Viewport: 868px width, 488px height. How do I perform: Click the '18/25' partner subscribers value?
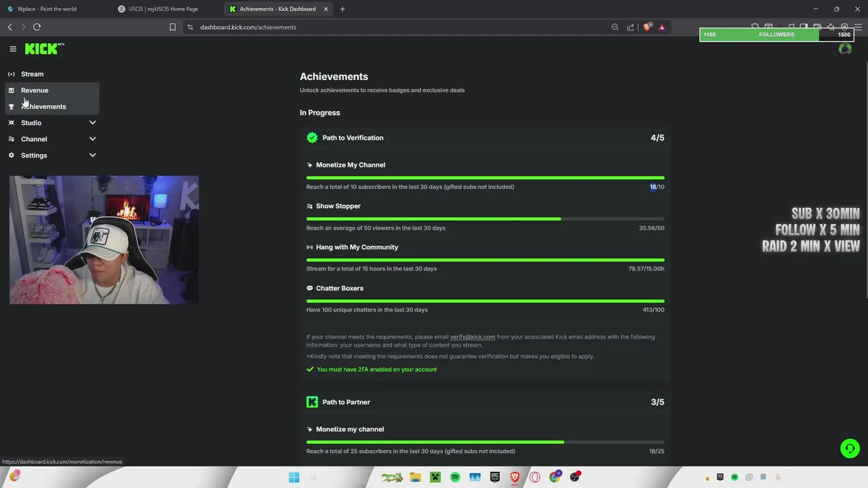(x=656, y=451)
